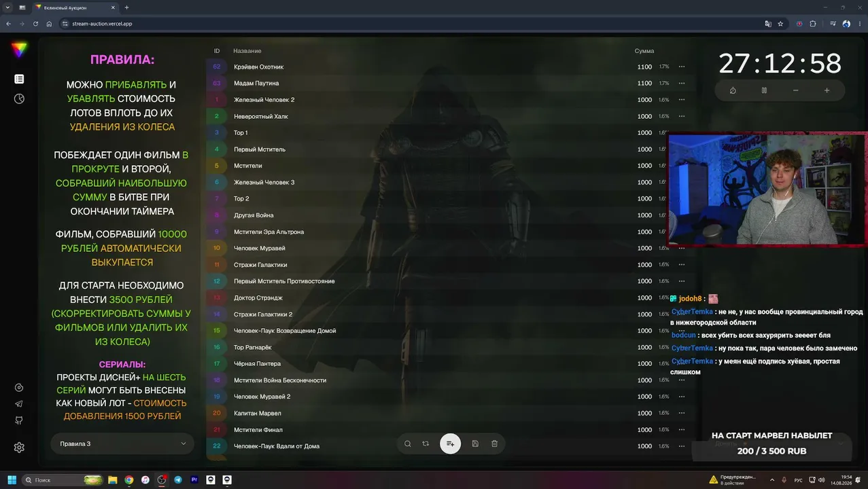Click username jodoh8 in chat
The image size is (868, 489).
[690, 299]
